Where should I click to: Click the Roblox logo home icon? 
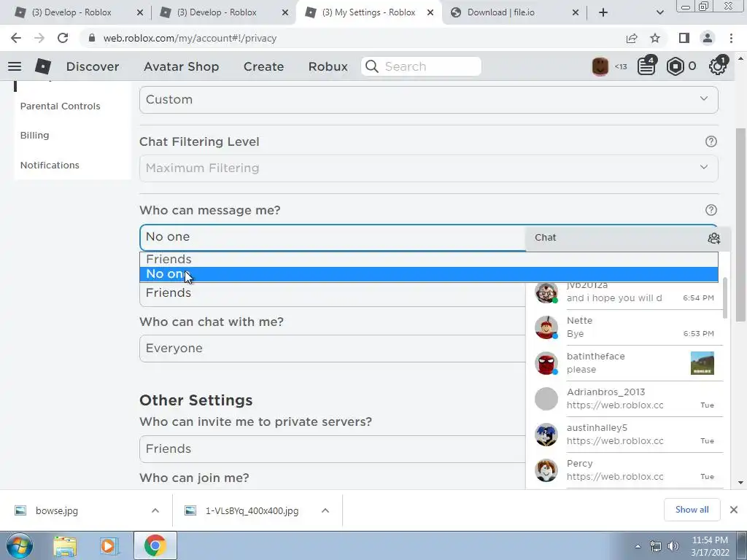[x=43, y=66]
